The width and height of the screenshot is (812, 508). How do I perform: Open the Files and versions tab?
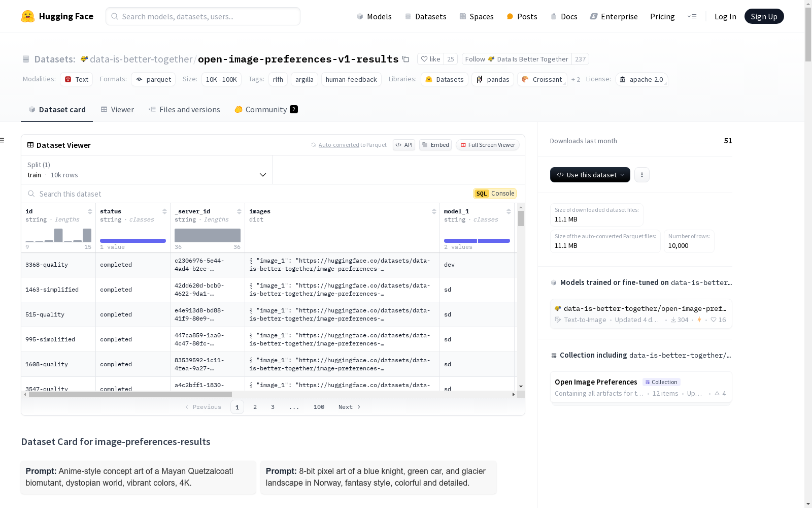pyautogui.click(x=184, y=110)
